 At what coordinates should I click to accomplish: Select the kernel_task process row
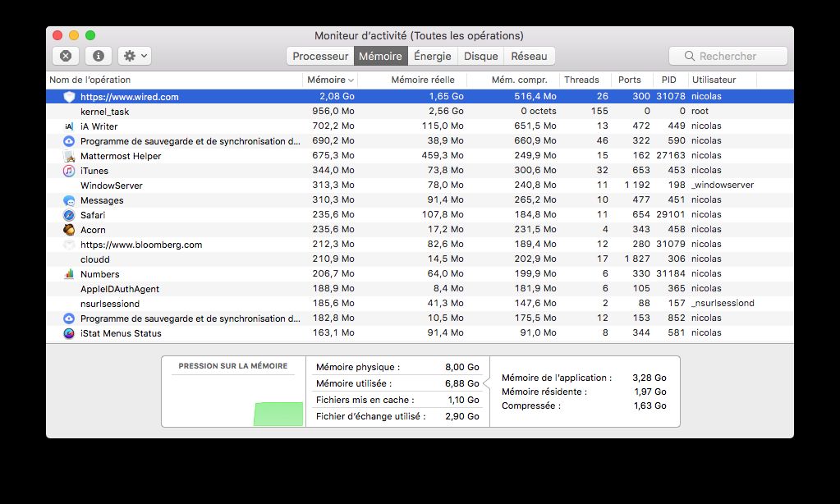[104, 112]
